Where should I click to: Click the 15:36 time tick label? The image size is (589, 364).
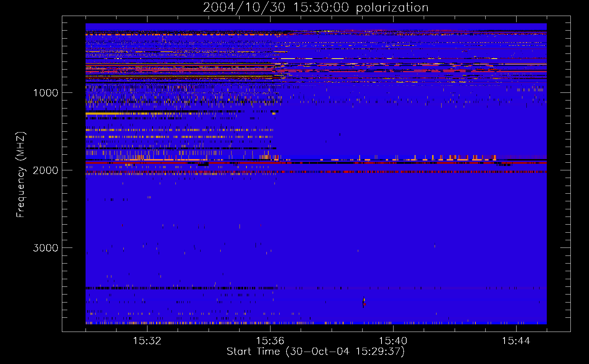pos(270,341)
